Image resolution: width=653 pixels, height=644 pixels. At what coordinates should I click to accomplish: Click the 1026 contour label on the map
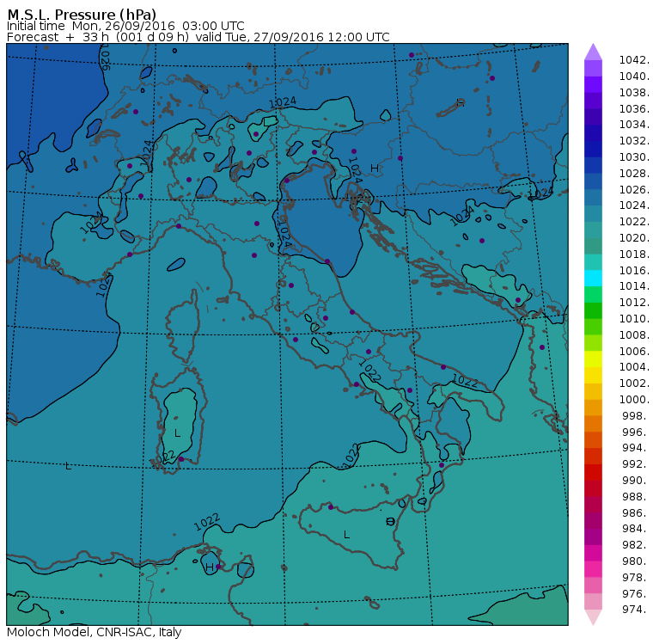(x=106, y=59)
